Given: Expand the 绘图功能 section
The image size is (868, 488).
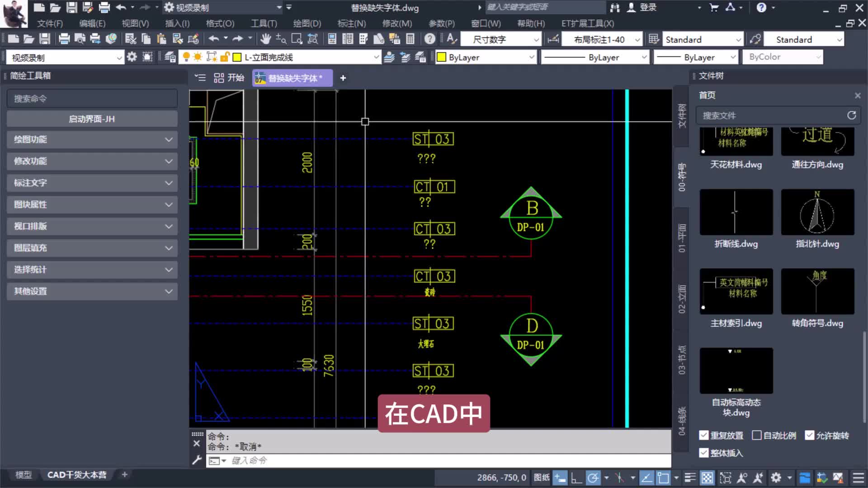Looking at the screenshot, I should click(92, 140).
